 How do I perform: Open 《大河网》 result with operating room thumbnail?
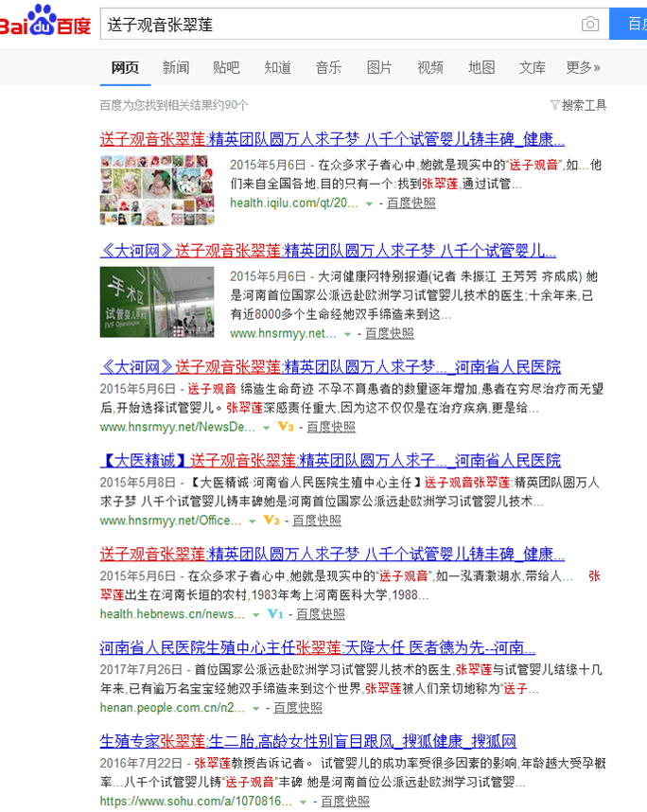click(327, 251)
